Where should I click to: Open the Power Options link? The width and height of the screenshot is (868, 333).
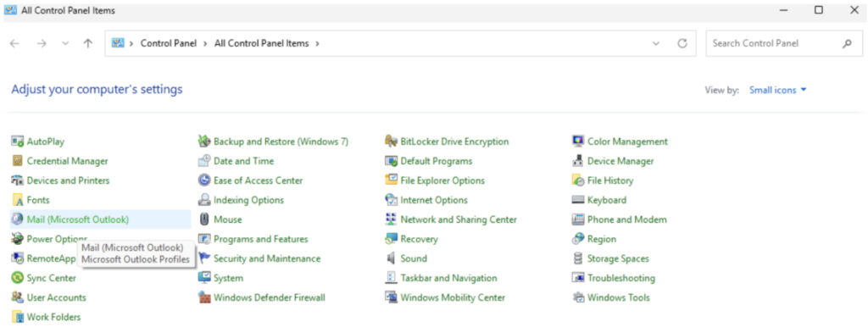tap(57, 239)
